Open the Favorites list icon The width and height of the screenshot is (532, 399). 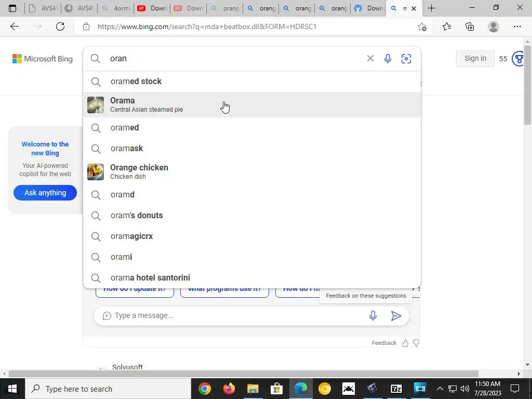(x=446, y=26)
